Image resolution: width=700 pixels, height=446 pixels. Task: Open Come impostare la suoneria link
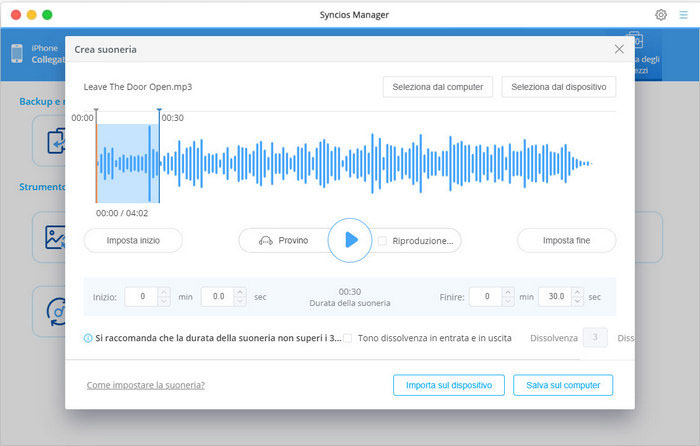146,385
